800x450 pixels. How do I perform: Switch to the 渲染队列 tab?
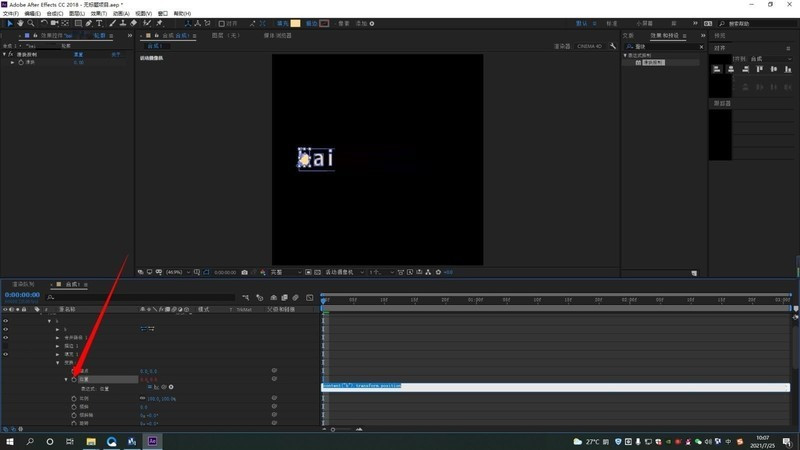coord(23,284)
